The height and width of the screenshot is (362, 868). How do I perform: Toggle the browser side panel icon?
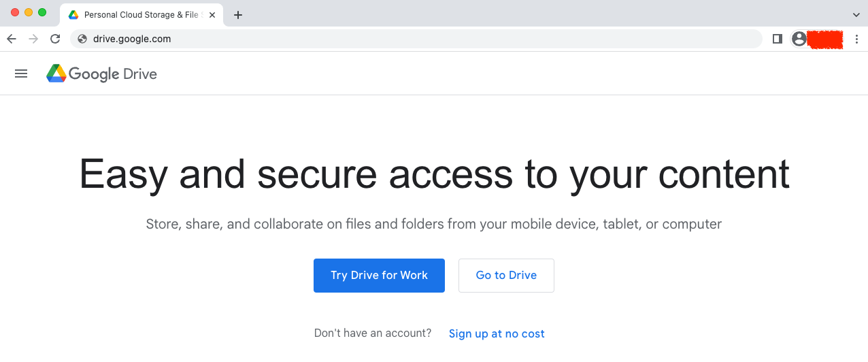pos(778,39)
